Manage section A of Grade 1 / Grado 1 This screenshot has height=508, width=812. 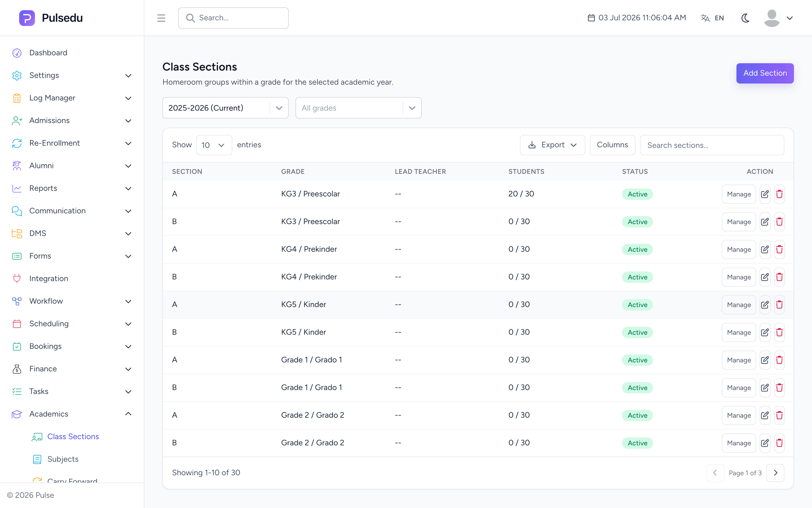pyautogui.click(x=738, y=360)
